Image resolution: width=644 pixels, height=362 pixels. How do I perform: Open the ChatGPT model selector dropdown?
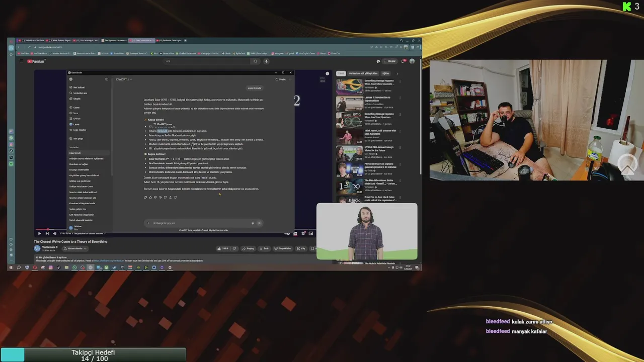coord(123,79)
